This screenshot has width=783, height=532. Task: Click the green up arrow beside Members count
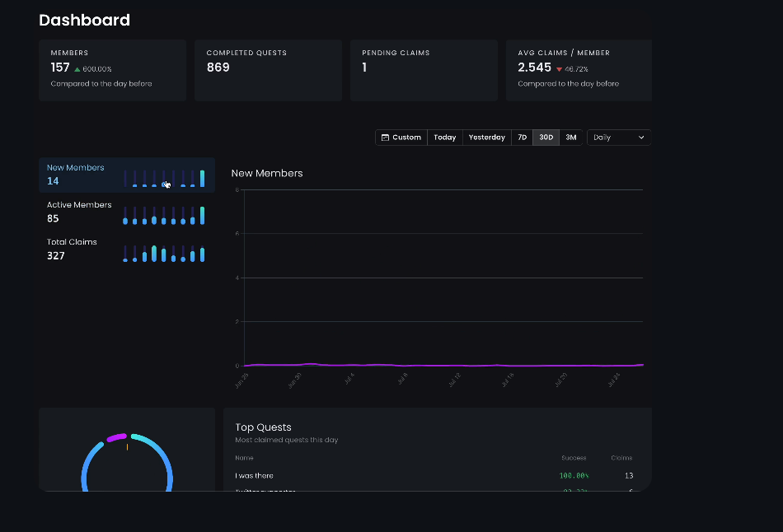[77, 69]
